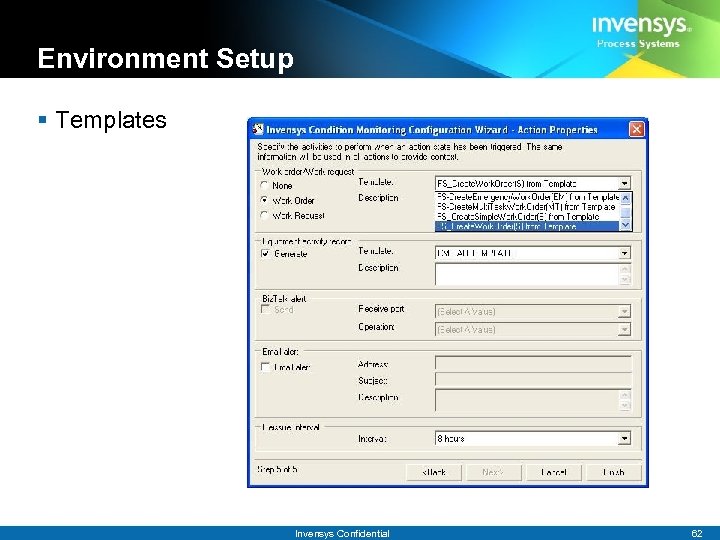Click the Back button

pos(434,472)
